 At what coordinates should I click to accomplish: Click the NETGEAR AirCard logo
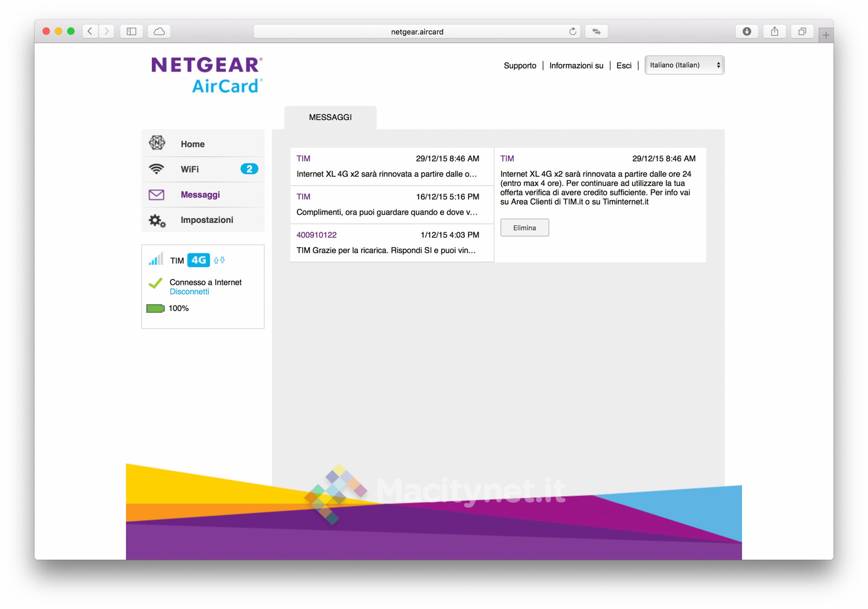(207, 75)
